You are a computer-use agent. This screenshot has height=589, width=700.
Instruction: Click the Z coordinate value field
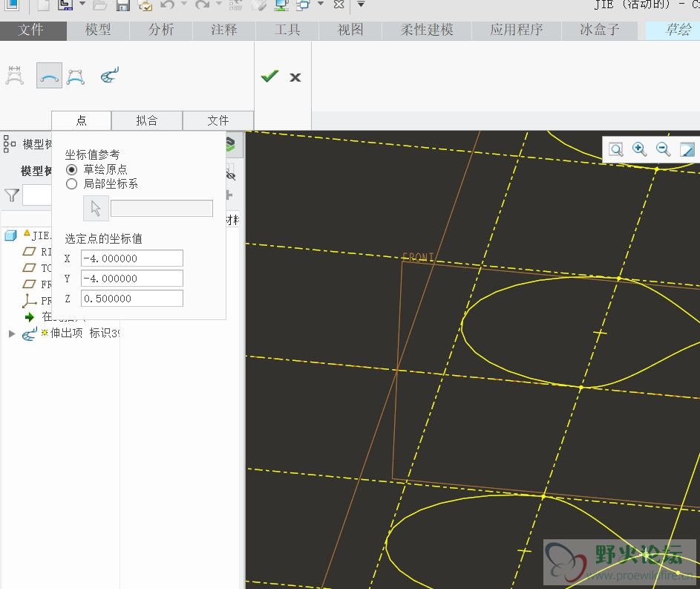click(131, 299)
